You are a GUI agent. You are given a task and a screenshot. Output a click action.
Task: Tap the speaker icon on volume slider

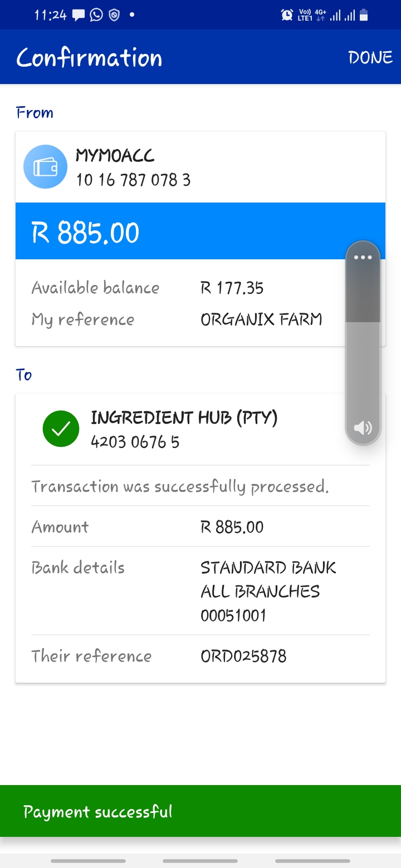(x=363, y=427)
